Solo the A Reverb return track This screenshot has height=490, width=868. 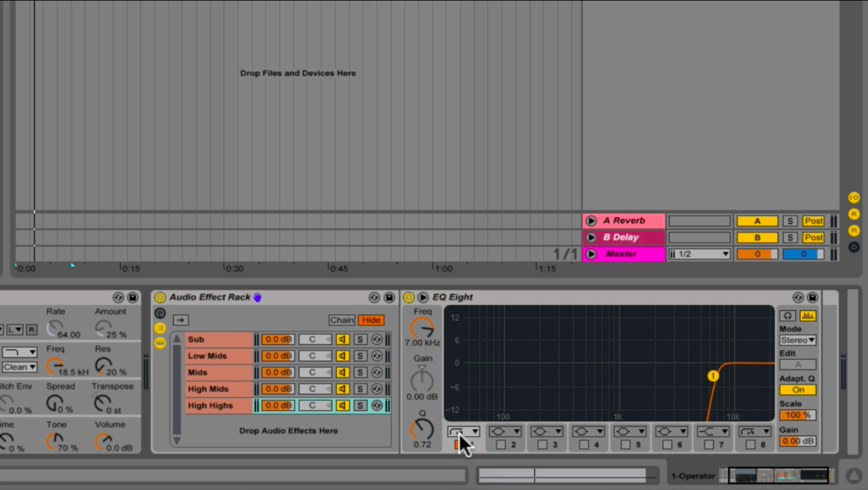click(790, 221)
